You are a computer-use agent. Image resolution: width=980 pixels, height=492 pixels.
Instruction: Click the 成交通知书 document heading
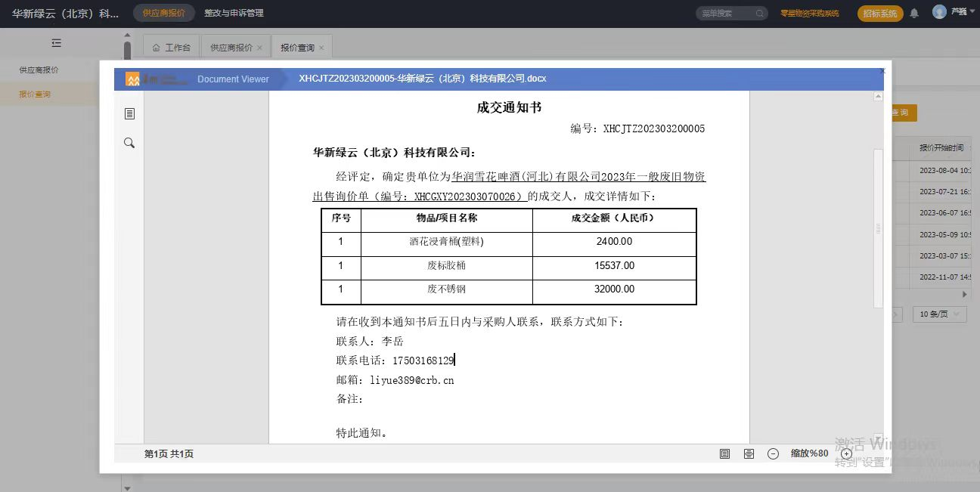(x=509, y=107)
